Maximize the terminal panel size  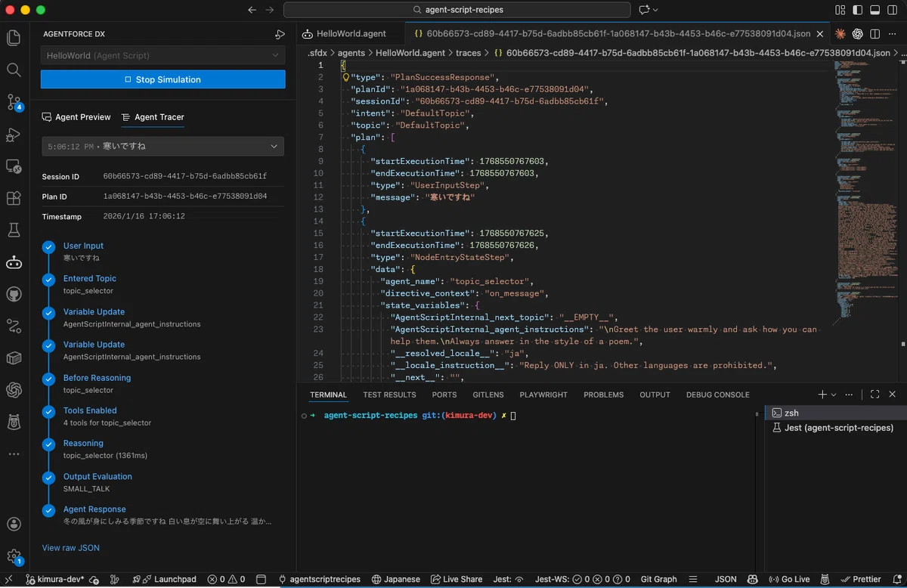coord(875,395)
